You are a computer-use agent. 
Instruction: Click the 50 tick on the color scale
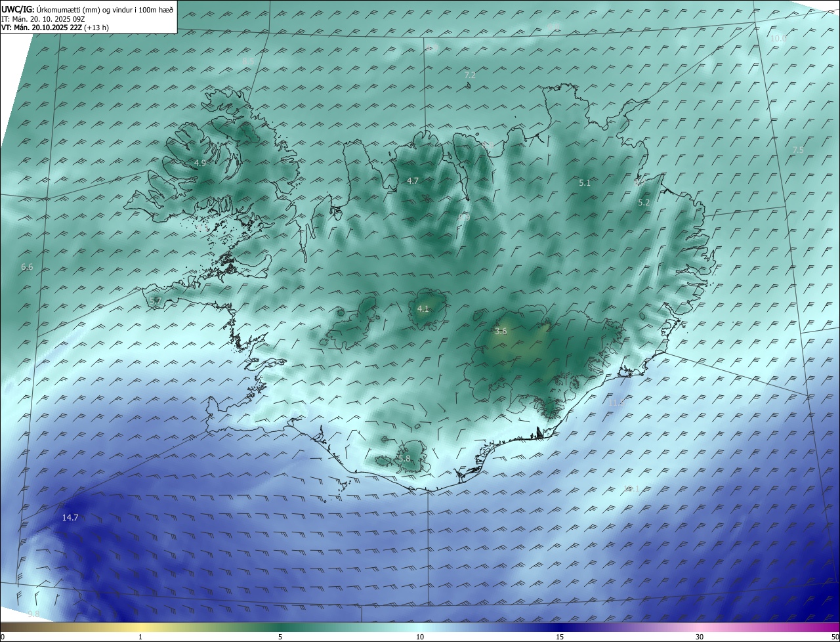click(835, 637)
